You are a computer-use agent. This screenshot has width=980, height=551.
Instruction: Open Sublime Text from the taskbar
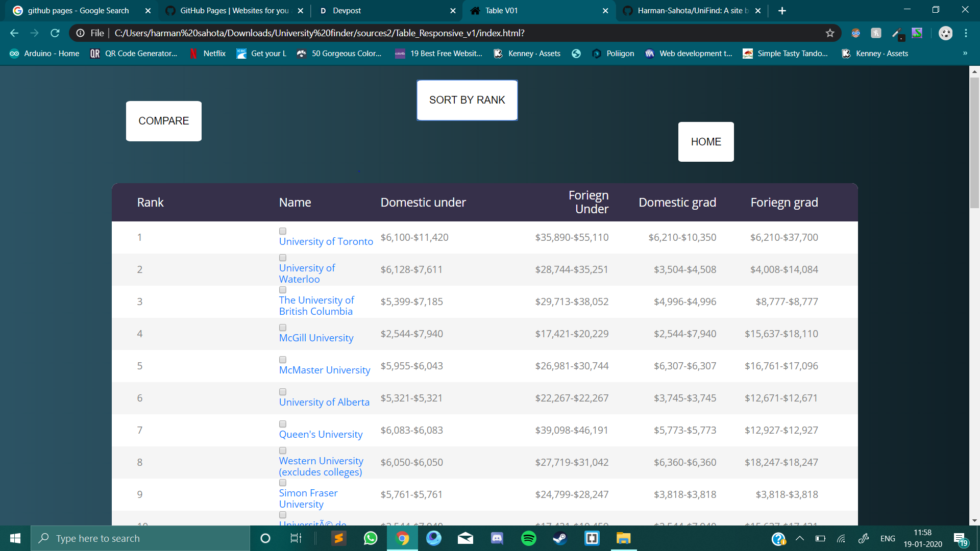[338, 538]
